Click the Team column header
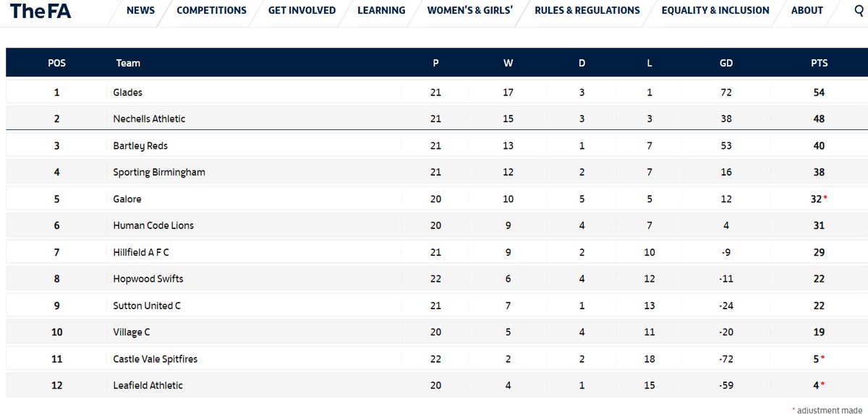 pos(128,63)
